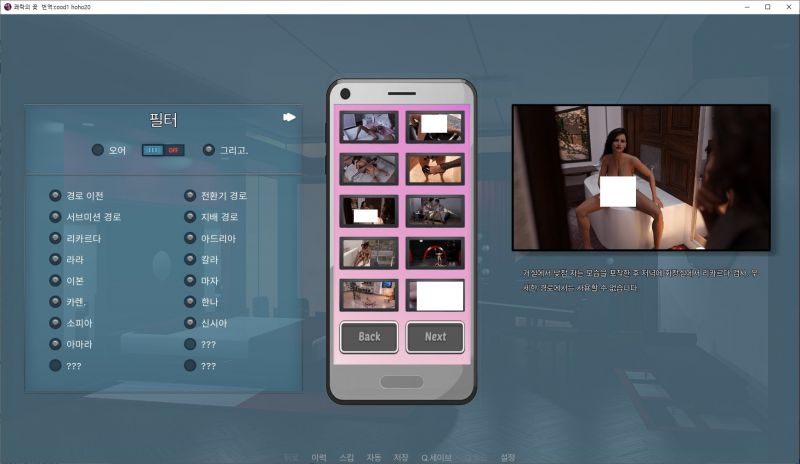Screen dimensions: 800x464
Task: Tap the phone's bottom home button
Action: point(401,381)
